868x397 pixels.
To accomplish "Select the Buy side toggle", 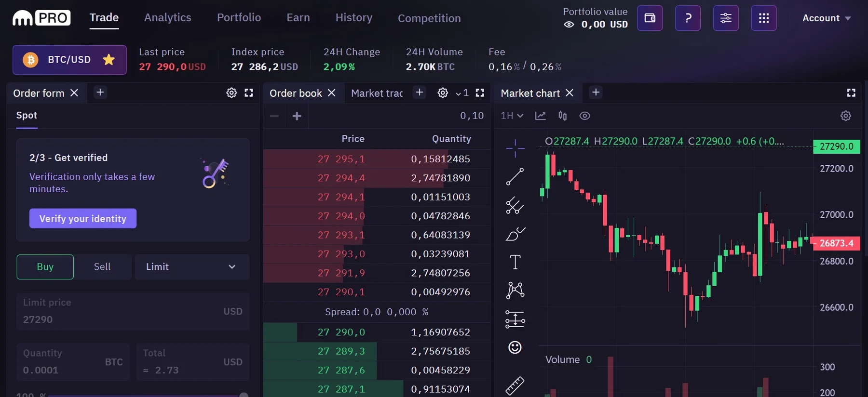I will click(45, 267).
